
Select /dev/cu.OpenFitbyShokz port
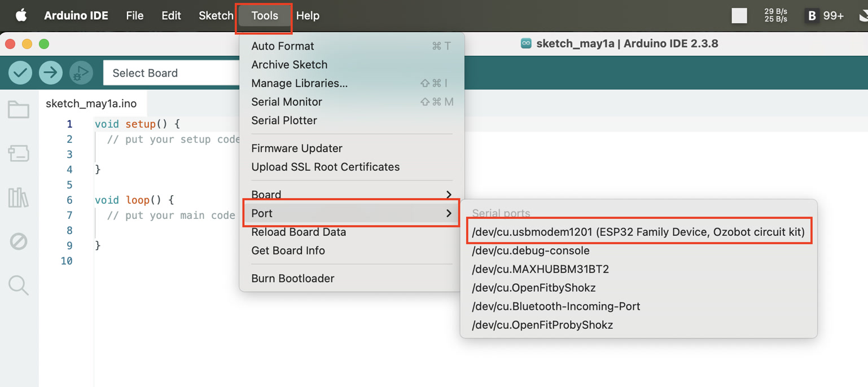pyautogui.click(x=638, y=288)
